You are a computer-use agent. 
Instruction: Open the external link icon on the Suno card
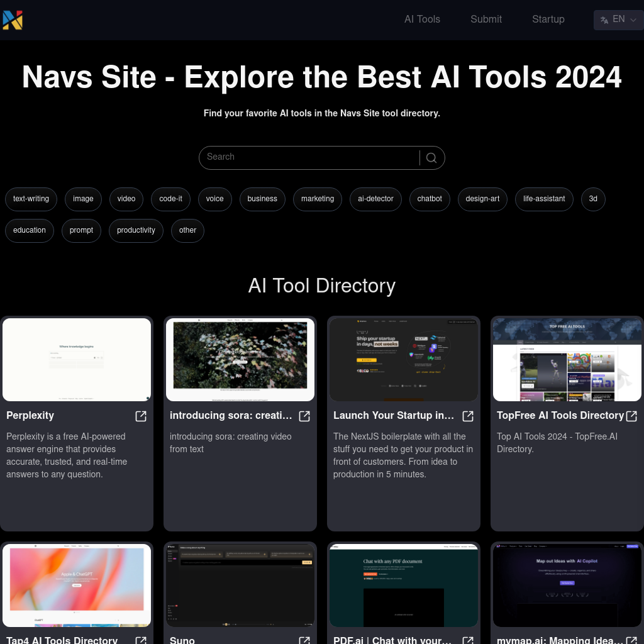304,640
